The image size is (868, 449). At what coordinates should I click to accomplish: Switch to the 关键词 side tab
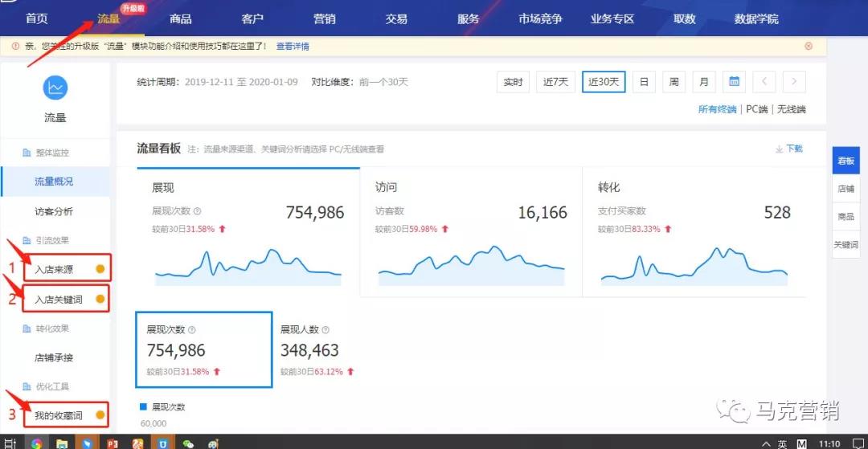coord(846,245)
